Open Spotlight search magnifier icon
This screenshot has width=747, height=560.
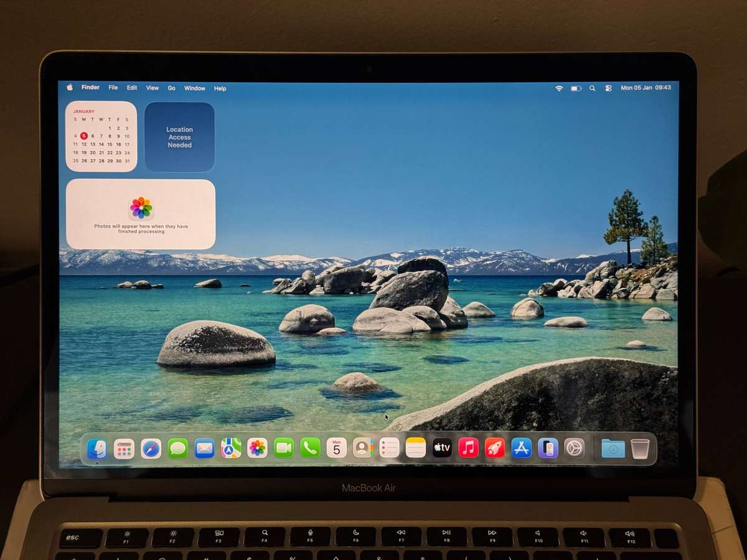pos(592,88)
